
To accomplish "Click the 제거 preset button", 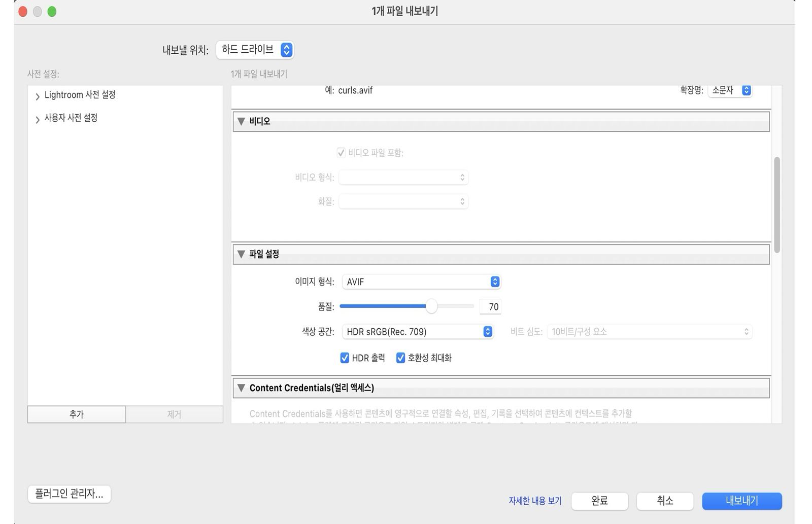I will click(174, 414).
